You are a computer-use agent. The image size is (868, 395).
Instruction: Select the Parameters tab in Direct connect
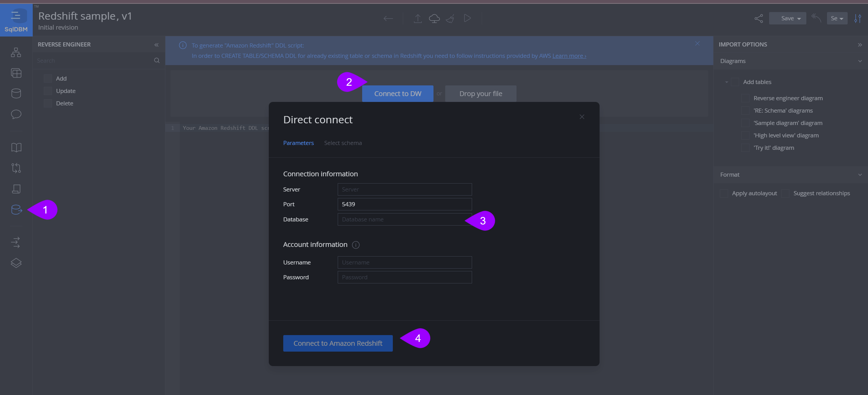[298, 143]
